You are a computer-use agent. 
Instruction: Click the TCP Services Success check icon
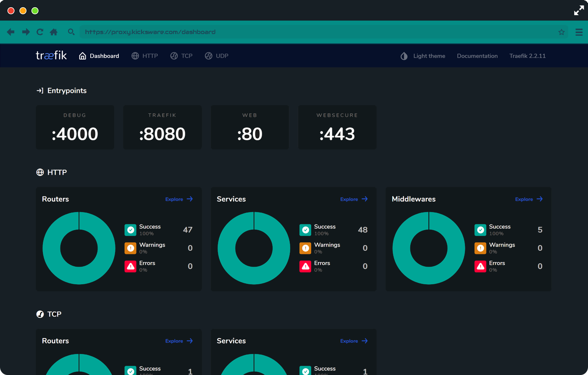305,370
